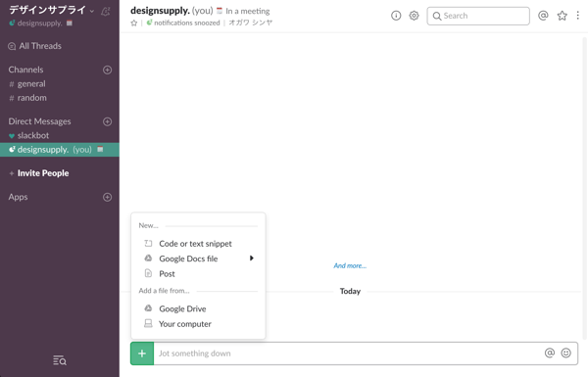Click the Apps section label
Screen dimensions: 588x377
pyautogui.click(x=18, y=197)
